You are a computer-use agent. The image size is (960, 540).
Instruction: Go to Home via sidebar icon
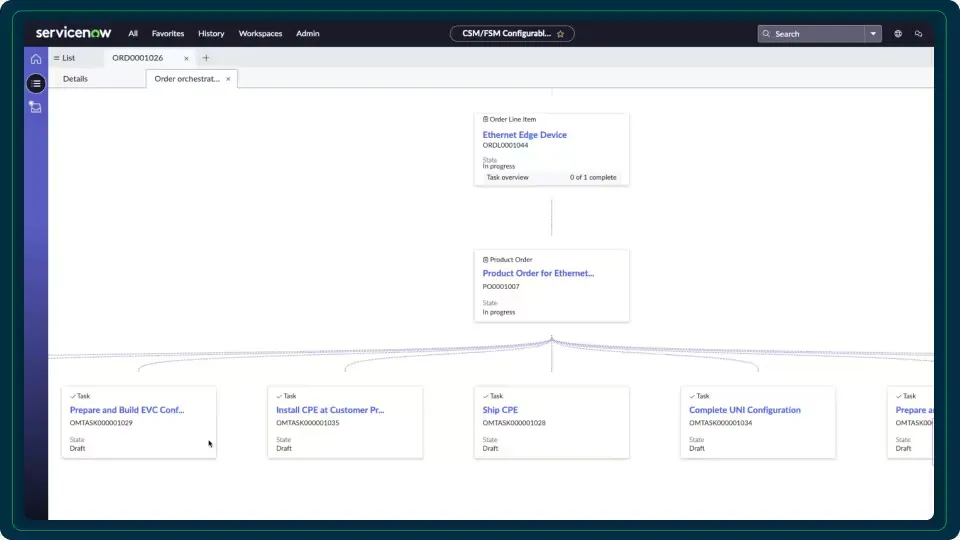36,59
